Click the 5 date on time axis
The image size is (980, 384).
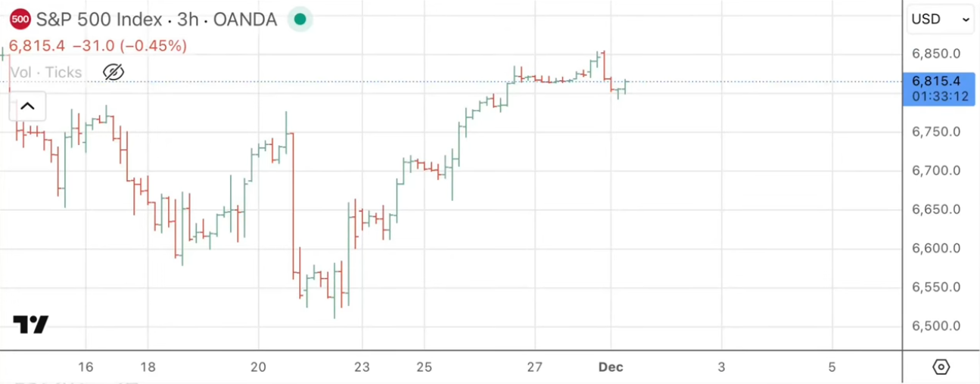pos(832,367)
